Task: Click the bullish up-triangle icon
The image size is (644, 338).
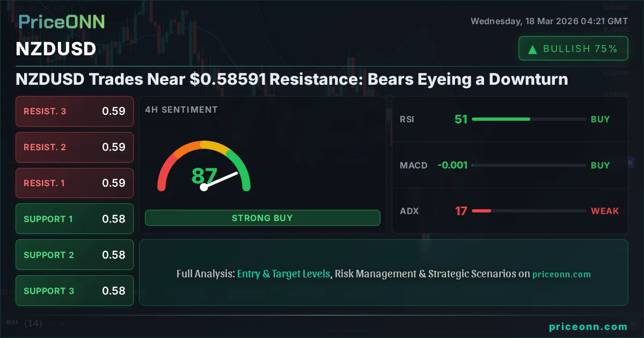Action: 532,49
